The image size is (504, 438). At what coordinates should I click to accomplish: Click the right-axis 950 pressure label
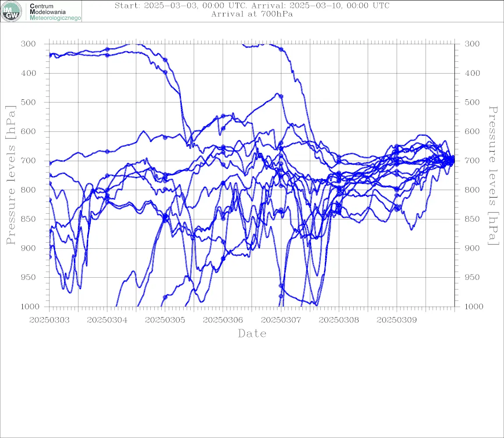(472, 277)
